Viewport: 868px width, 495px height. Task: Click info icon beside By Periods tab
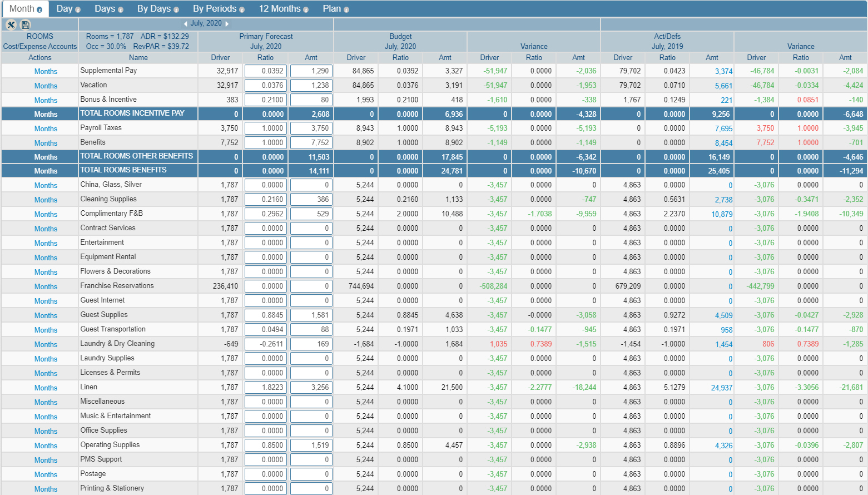click(242, 9)
